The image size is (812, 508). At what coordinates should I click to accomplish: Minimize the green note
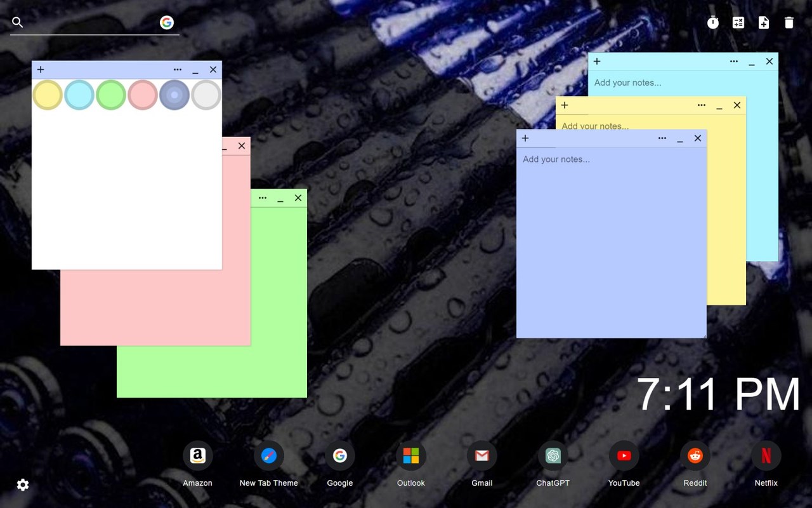[x=280, y=199]
